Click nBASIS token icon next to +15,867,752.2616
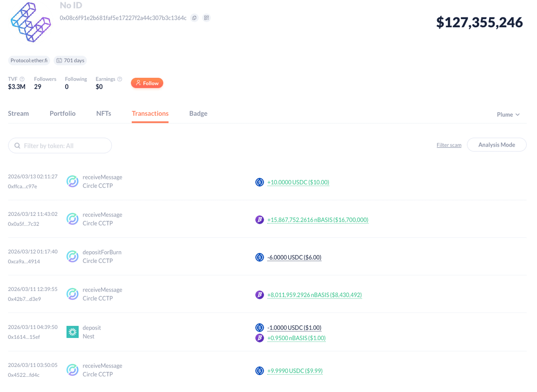Viewport: 537px width, 392px height. click(x=260, y=220)
